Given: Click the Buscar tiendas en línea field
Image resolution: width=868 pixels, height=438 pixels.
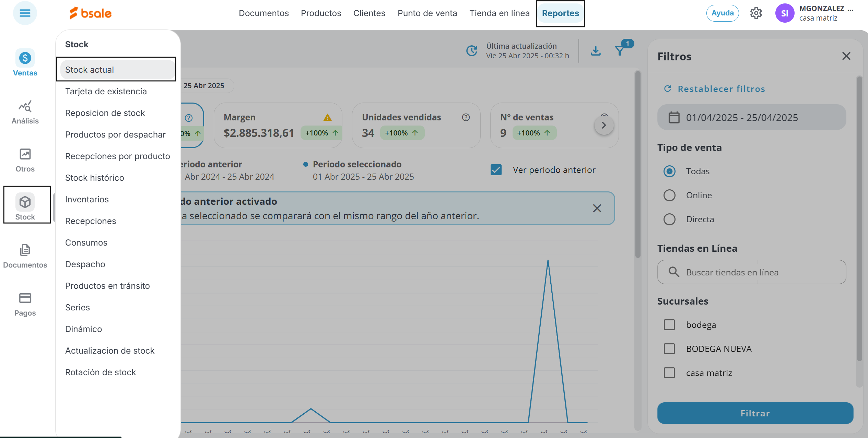Looking at the screenshot, I should [751, 272].
